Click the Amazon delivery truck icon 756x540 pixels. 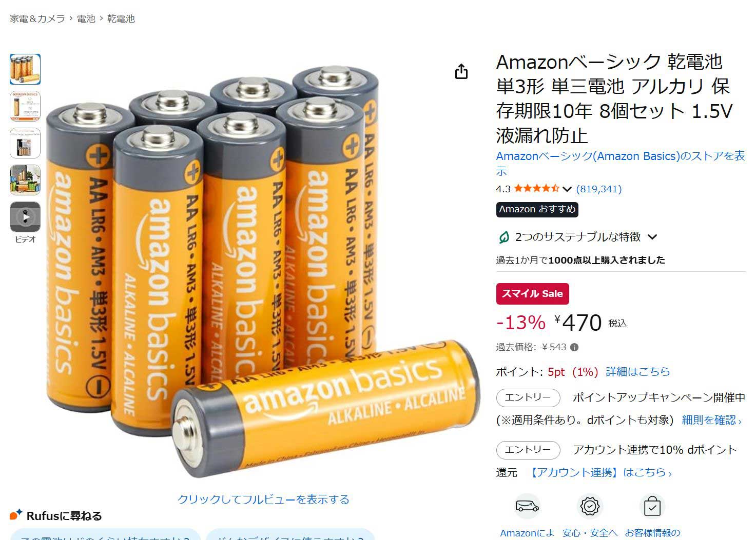tap(527, 507)
